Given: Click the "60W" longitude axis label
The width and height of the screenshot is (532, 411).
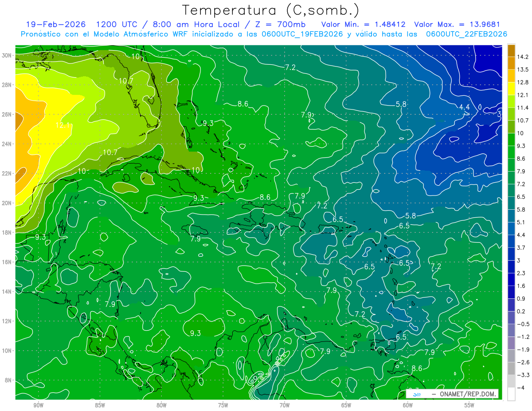Looking at the screenshot, I should 408,404.
